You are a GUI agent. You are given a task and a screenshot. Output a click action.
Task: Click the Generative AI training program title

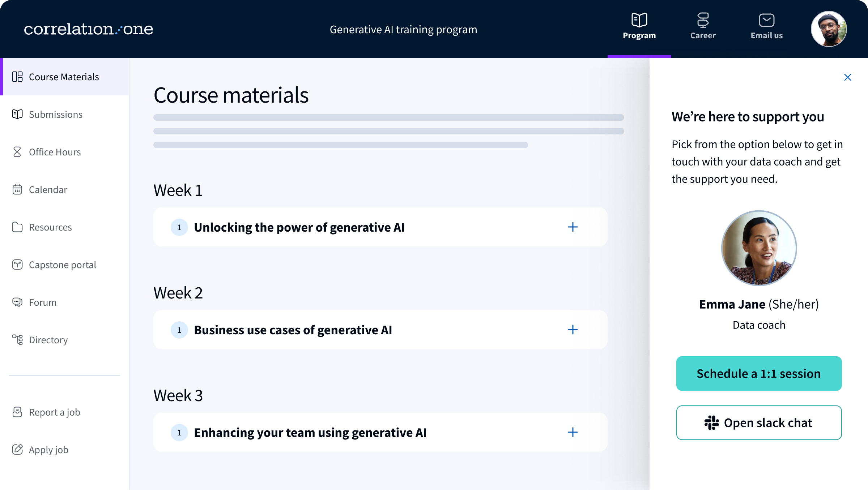pyautogui.click(x=403, y=29)
